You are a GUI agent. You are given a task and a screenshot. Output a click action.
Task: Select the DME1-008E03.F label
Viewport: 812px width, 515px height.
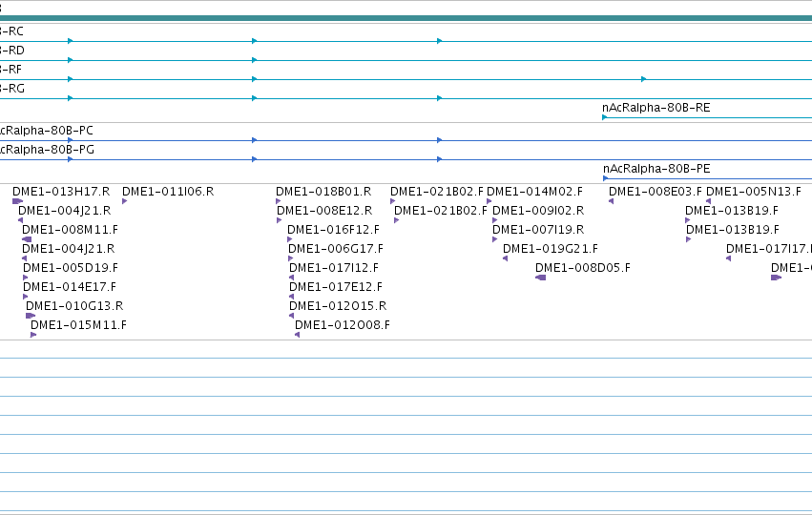pos(656,192)
